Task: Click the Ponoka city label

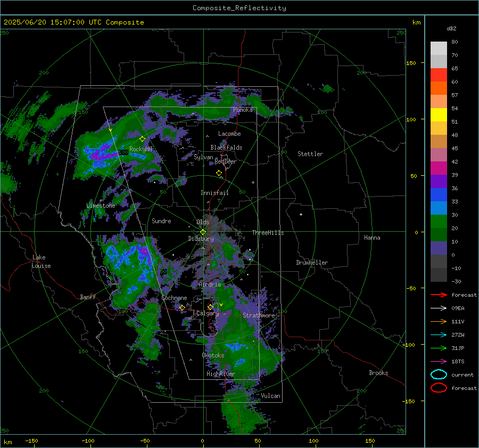Action: pos(243,110)
